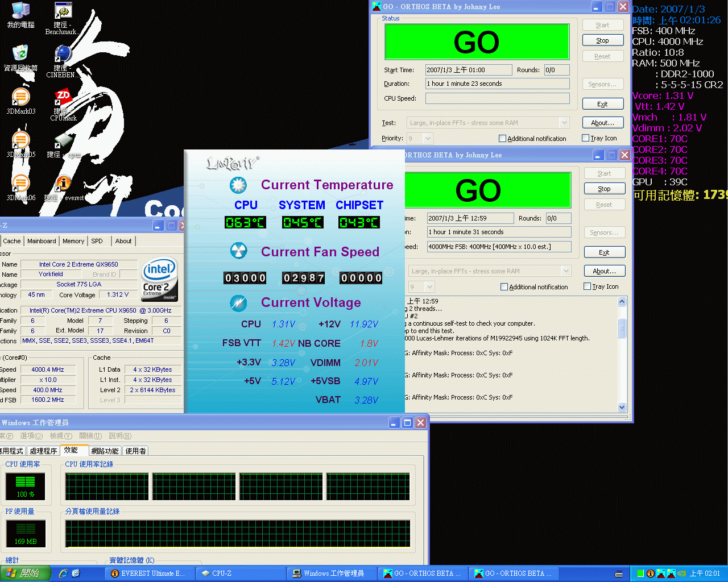Click Intel Core 2 Extreme QX9650 name field
The width and height of the screenshot is (728, 582).
tap(78, 264)
